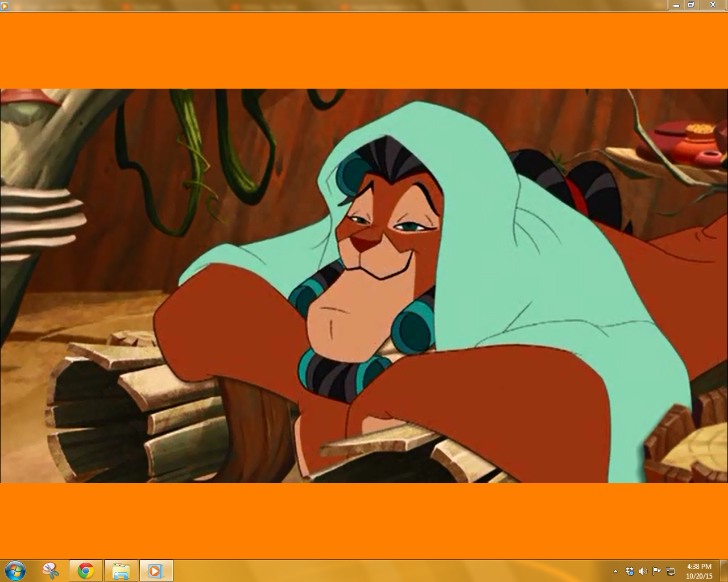This screenshot has height=582, width=728.
Task: Open the Action Center flag icon
Action: (657, 571)
